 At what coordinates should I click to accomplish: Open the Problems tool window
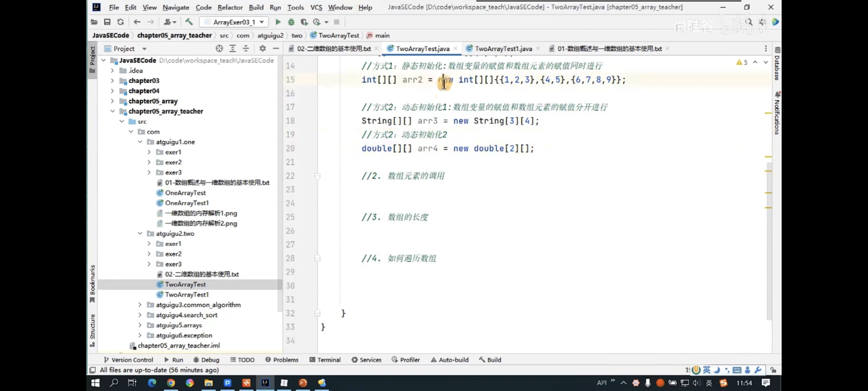[x=282, y=360]
